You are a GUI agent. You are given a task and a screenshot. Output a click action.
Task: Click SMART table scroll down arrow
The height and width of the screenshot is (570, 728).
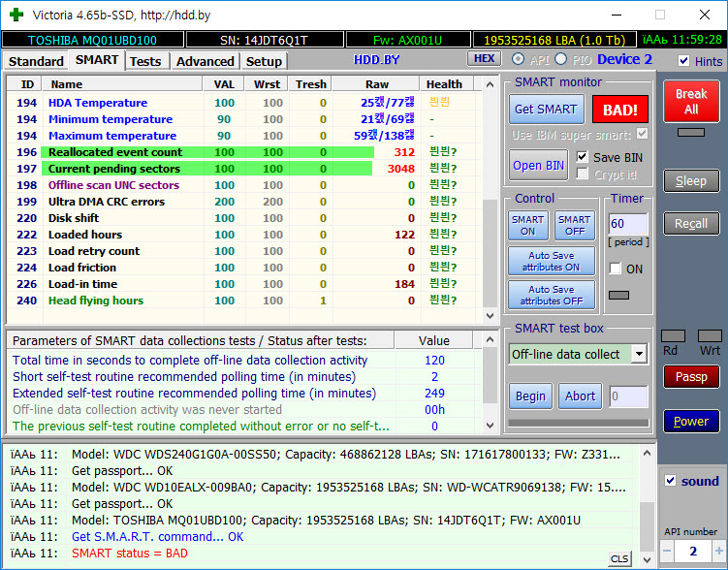490,316
